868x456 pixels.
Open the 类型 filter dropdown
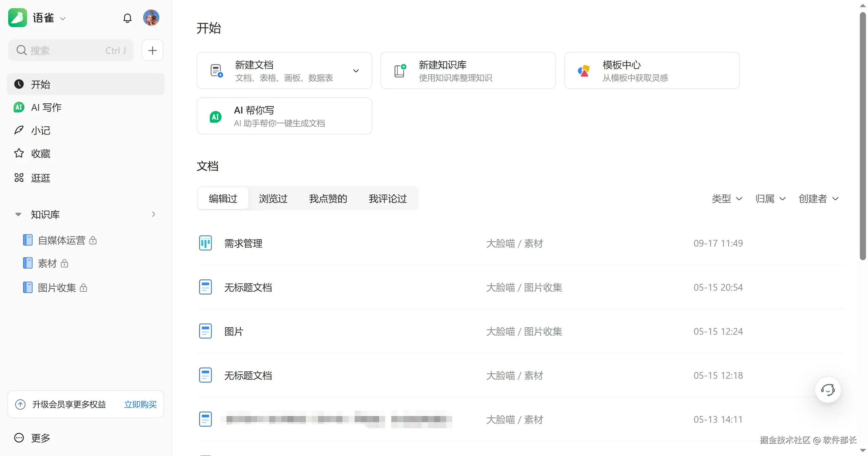[x=727, y=199]
